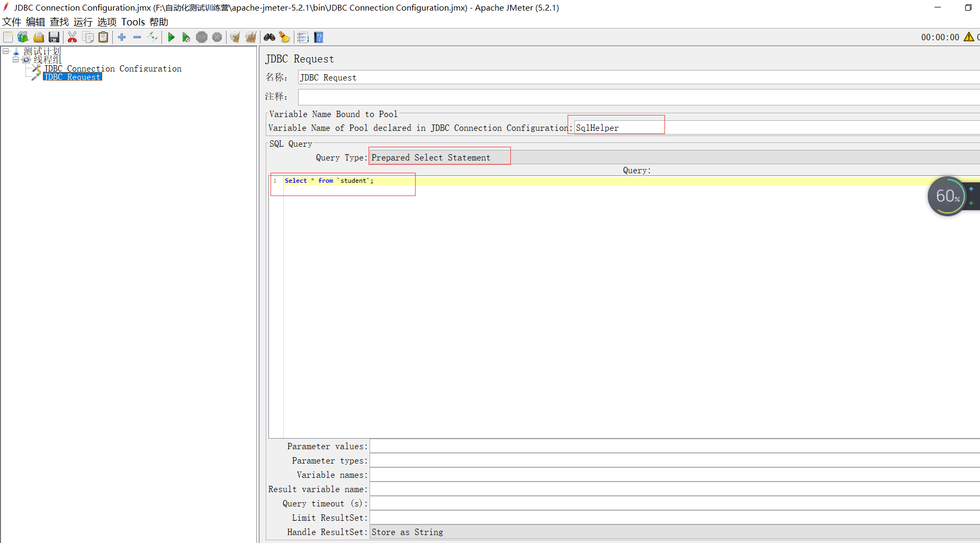The height and width of the screenshot is (543, 980).
Task: Start the test with green arrow
Action: tap(171, 37)
